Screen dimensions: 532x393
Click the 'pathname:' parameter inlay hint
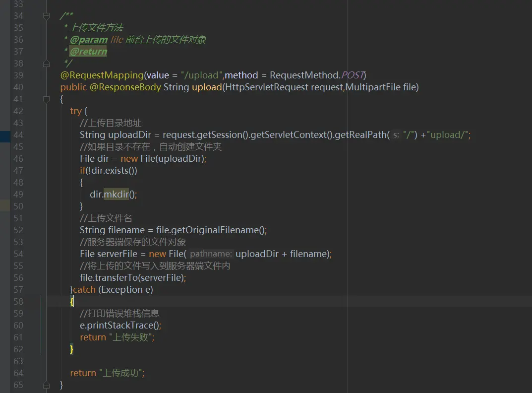[x=211, y=254]
